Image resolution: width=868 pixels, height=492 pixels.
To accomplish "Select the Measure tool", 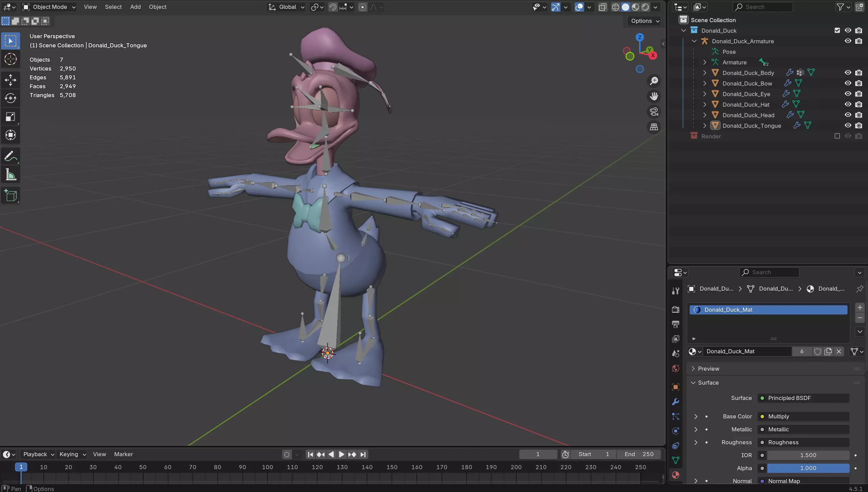I will [x=10, y=175].
